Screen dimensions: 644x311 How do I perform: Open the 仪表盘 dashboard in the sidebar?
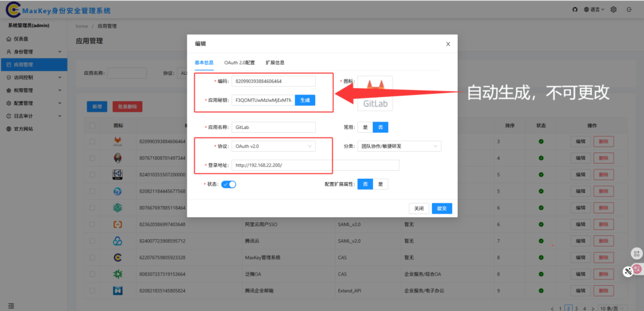tap(23, 39)
